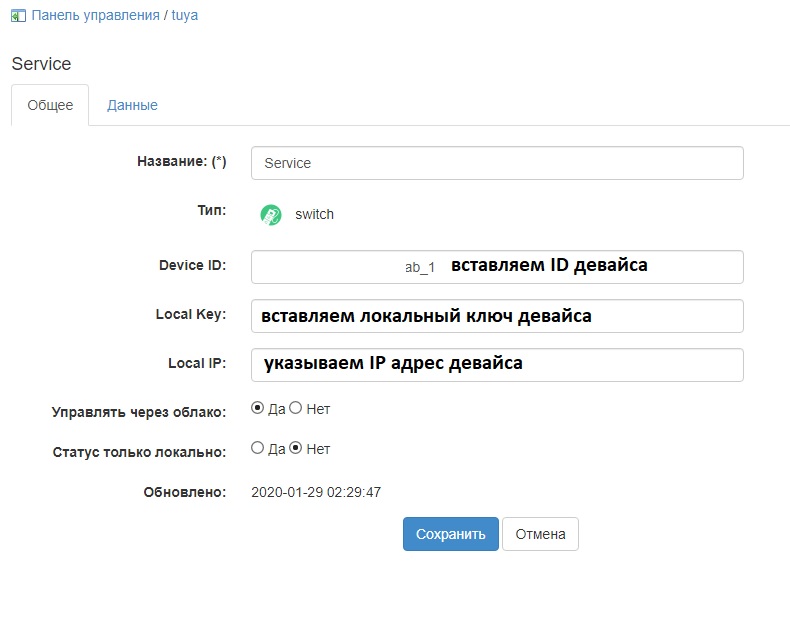Select Да for Управлять через облако

click(x=257, y=408)
